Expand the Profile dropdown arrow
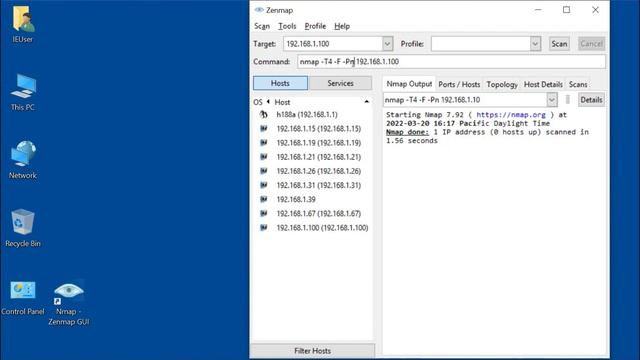Viewport: 640px width, 360px height. coord(535,44)
